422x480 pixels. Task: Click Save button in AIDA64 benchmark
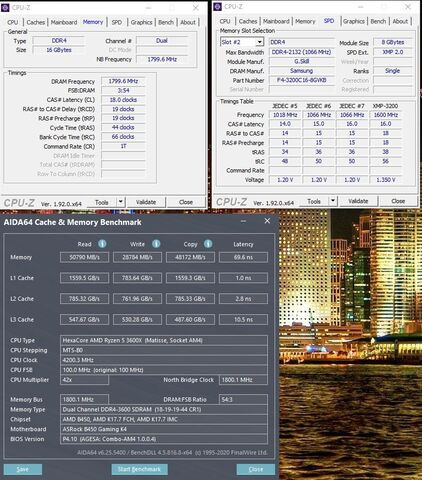(23, 469)
